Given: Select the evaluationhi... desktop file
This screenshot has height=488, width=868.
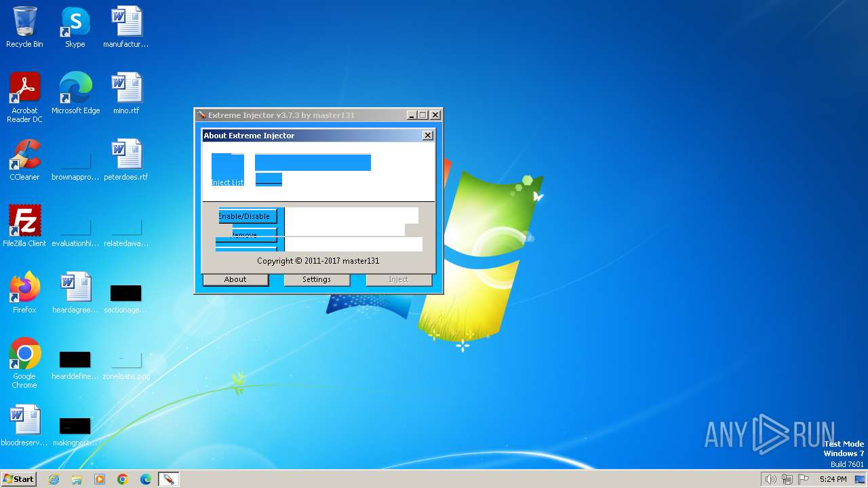Looking at the screenshot, I should [75, 231].
